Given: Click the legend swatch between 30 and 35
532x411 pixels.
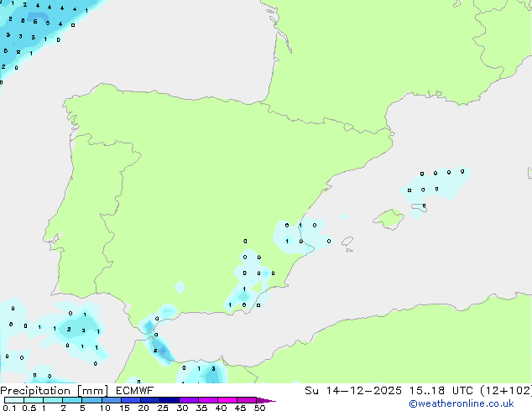Looking at the screenshot, I should pyautogui.click(x=188, y=400).
